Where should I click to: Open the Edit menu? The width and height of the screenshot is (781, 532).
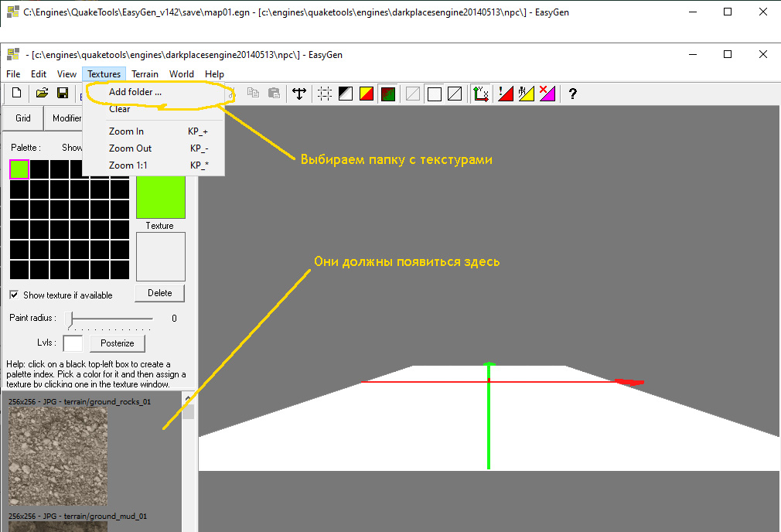pos(39,73)
